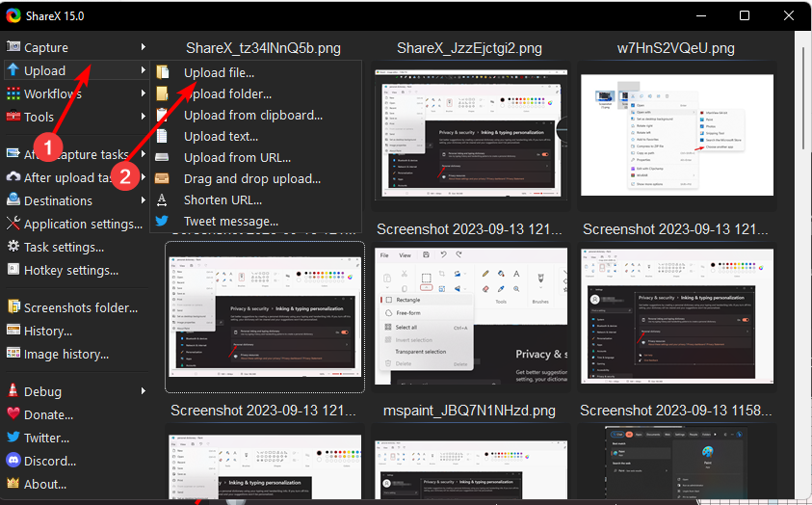Click the Shorten URL letter icon

[x=162, y=199]
